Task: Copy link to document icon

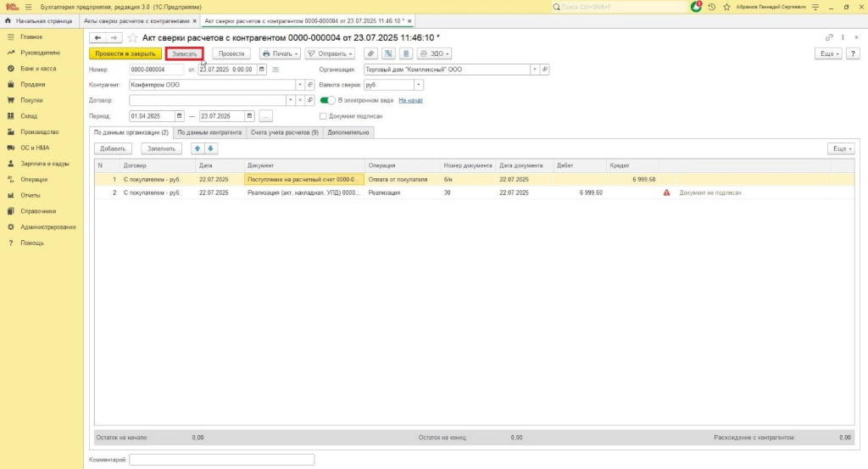Action: tap(829, 37)
